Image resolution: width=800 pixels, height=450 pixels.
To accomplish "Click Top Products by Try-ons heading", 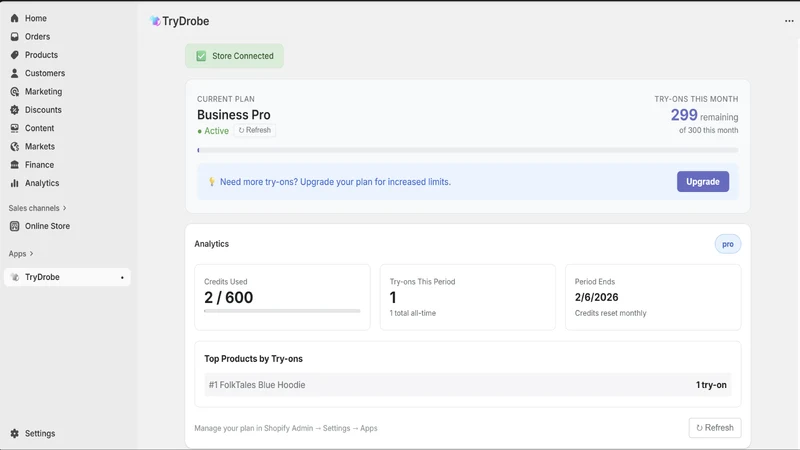I will [253, 359].
